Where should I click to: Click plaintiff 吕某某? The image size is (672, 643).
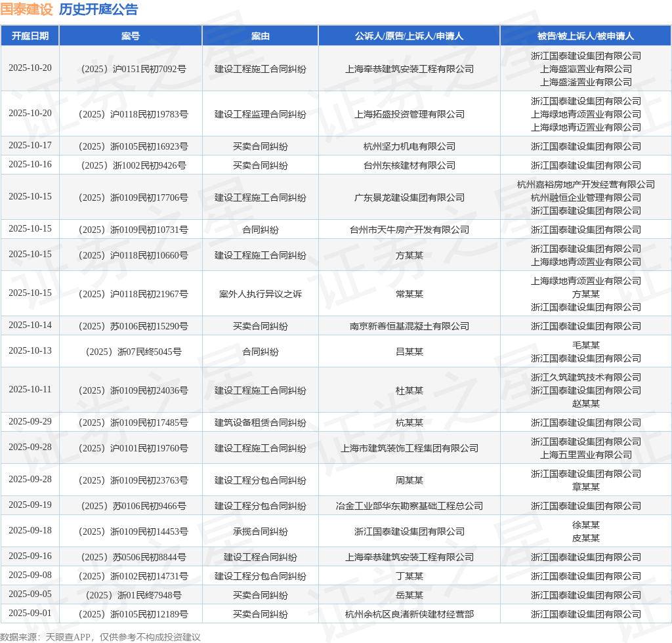coord(409,352)
